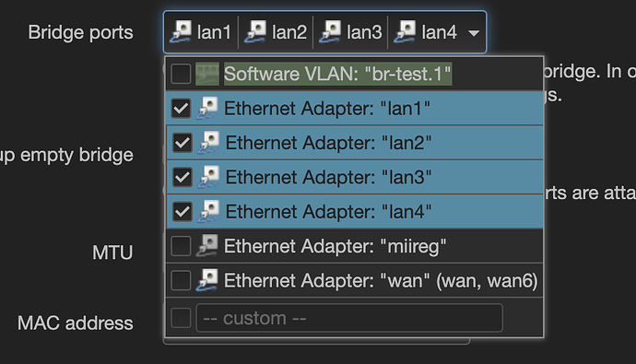
Task: Click the green Software VLAN br-test.1 icon
Action: coord(207,74)
